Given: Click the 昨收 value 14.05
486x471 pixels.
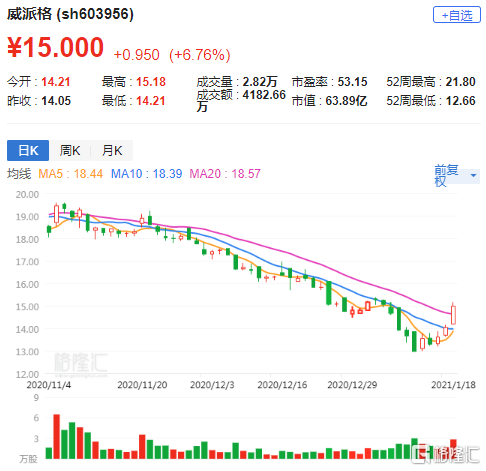Looking at the screenshot, I should [x=56, y=101].
